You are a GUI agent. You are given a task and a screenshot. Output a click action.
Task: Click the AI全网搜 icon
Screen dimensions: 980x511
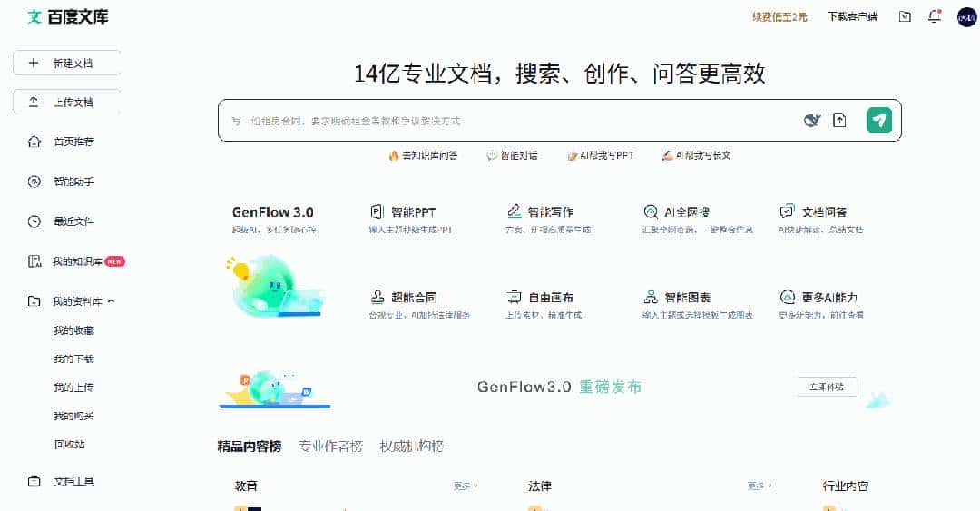pos(651,211)
